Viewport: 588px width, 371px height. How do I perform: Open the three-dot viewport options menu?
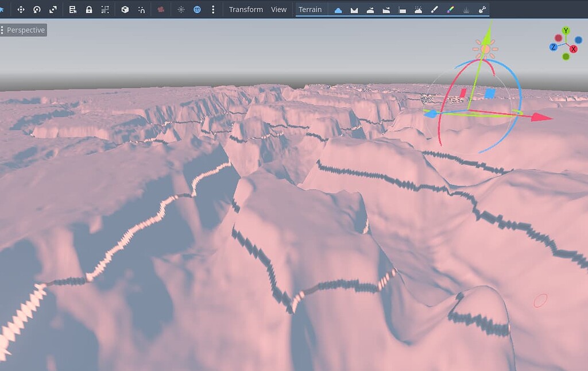(x=213, y=9)
